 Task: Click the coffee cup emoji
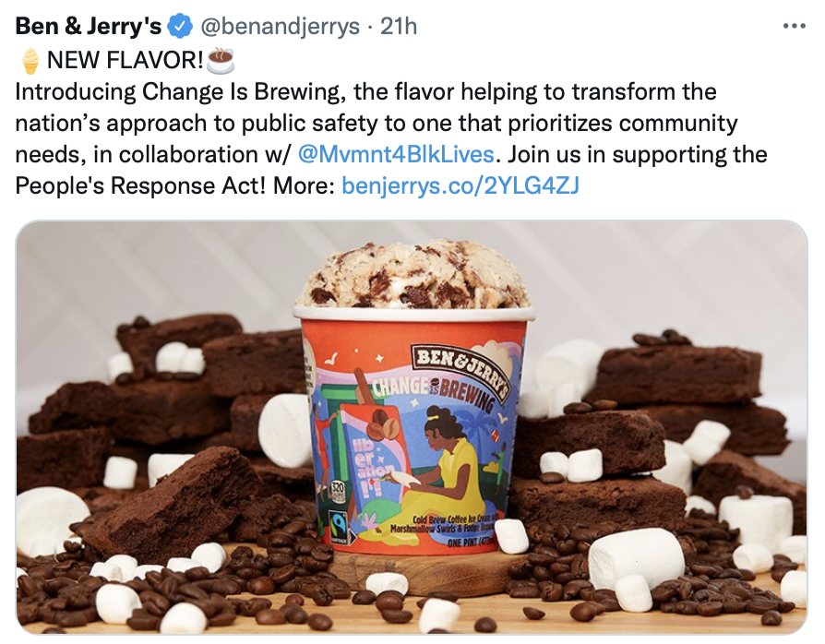click(x=220, y=59)
